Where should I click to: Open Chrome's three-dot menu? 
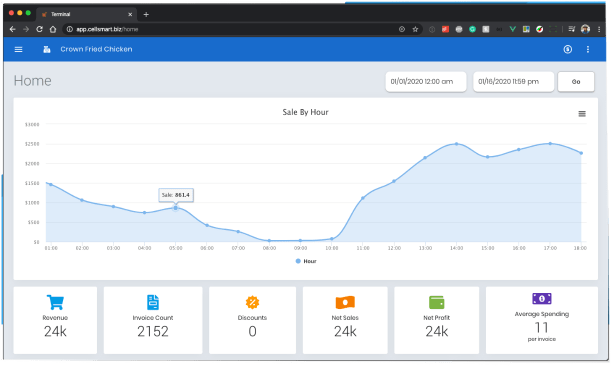click(x=599, y=29)
